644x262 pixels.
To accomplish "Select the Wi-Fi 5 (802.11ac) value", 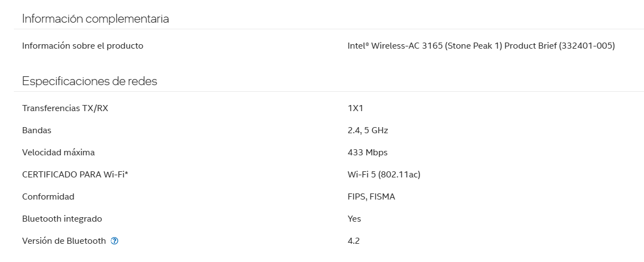I will point(384,175).
